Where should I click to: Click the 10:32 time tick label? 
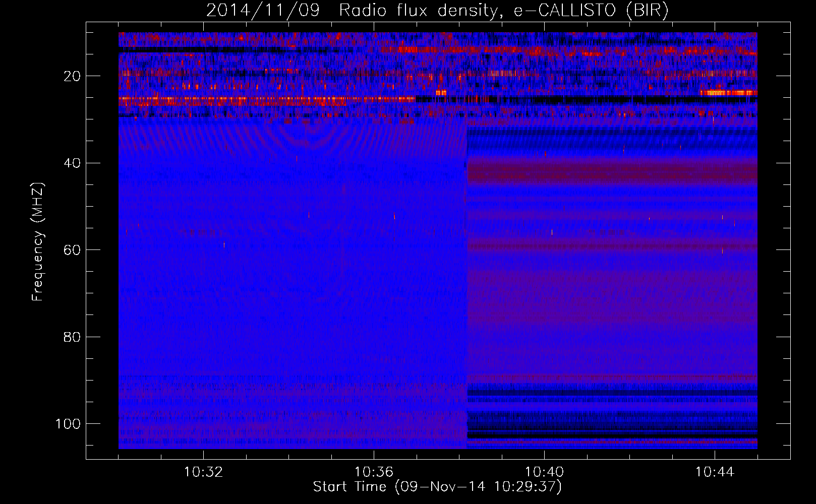coord(203,472)
